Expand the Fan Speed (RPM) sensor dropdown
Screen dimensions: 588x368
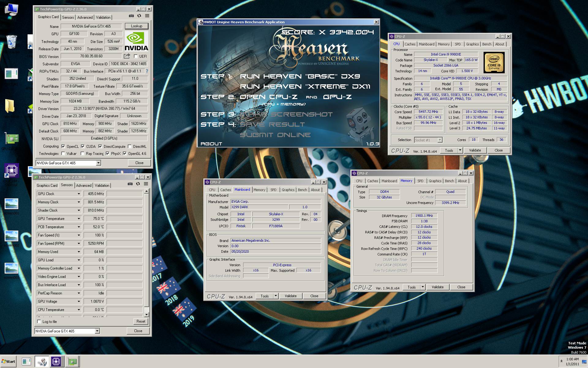pos(79,243)
